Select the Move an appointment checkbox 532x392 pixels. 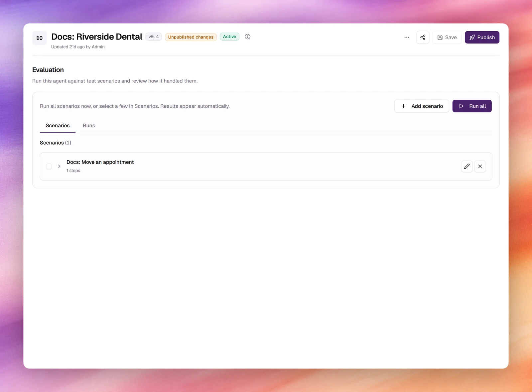[49, 166]
